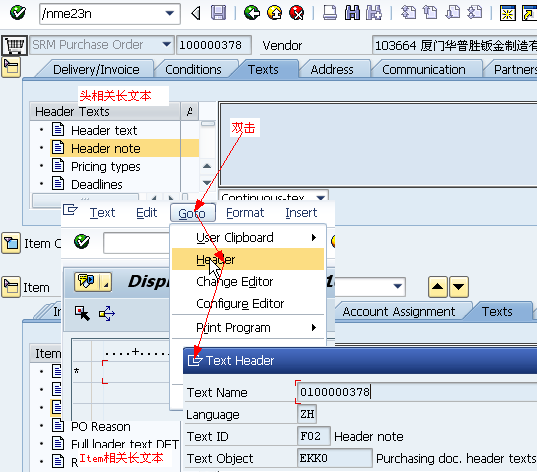Click the green checkmark Enter icon in toolbar
Image resolution: width=537 pixels, height=472 pixels.
(x=17, y=13)
